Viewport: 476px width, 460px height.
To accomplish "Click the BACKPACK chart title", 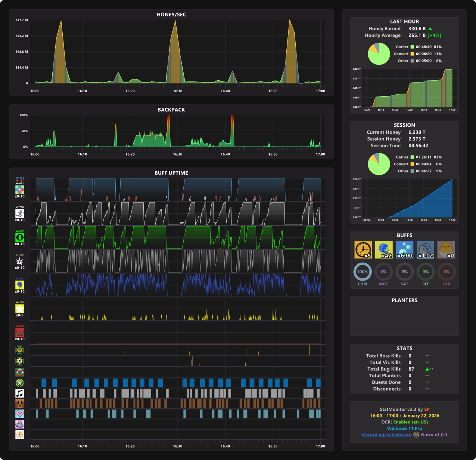I will pyautogui.click(x=171, y=110).
